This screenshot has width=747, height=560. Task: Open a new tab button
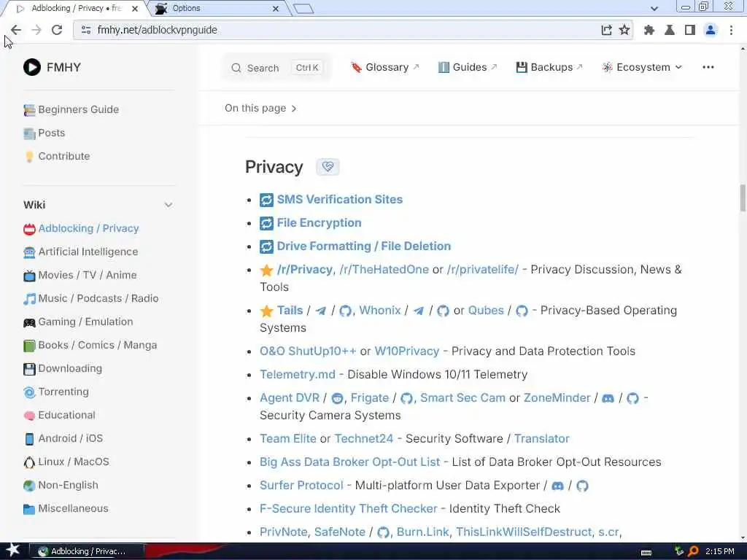click(x=304, y=8)
